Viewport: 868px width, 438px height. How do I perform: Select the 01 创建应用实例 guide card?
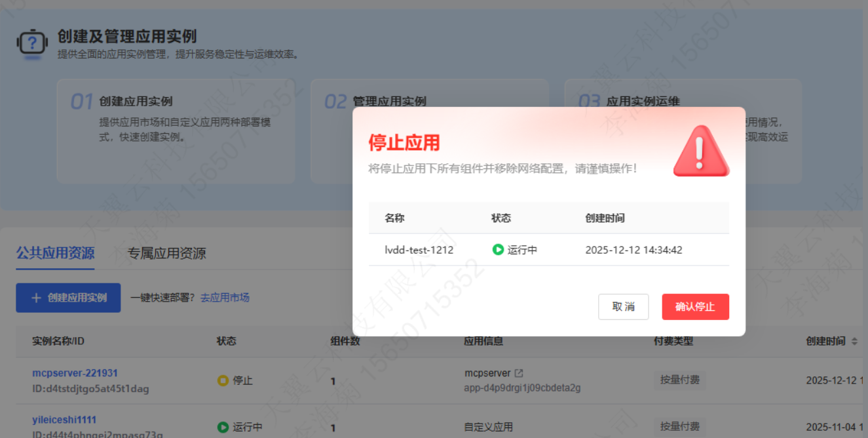[x=176, y=130]
